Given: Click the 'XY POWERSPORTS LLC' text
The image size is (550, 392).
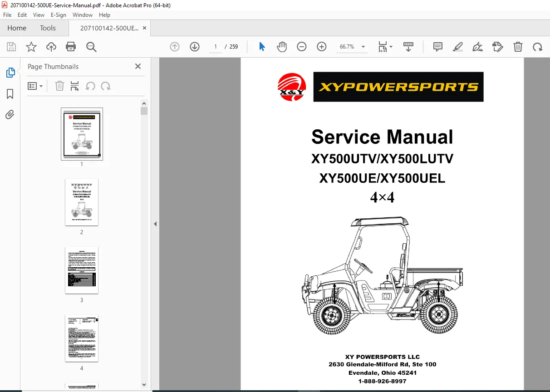Looking at the screenshot, I should coord(383,357).
